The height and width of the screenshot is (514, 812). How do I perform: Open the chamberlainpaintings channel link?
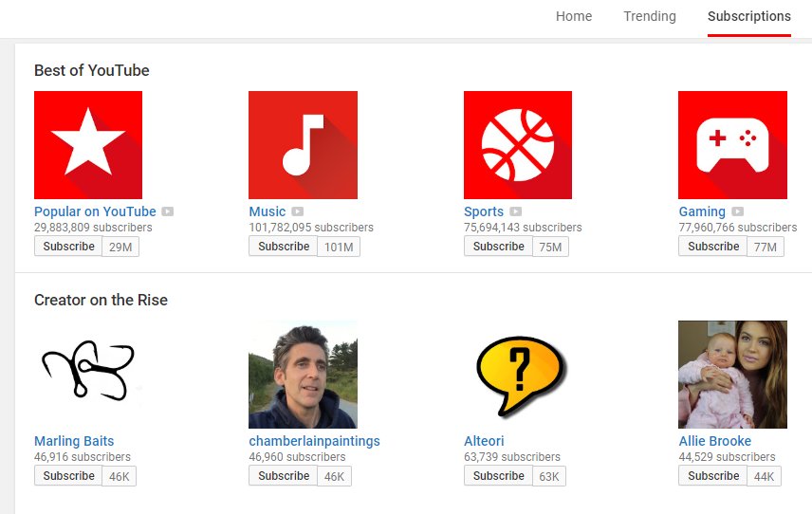(314, 441)
